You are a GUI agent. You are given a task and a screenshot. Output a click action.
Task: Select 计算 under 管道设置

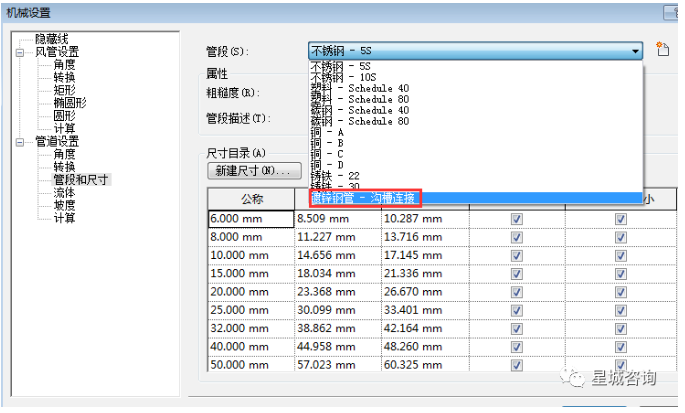65,218
